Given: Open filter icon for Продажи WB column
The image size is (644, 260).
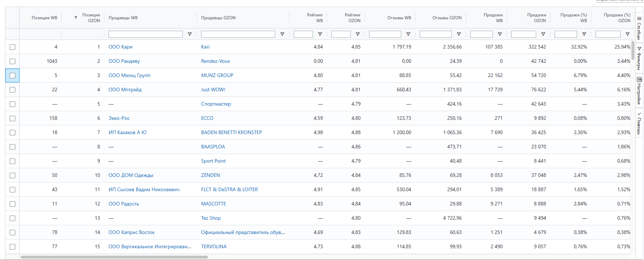Looking at the screenshot, I should (500, 34).
